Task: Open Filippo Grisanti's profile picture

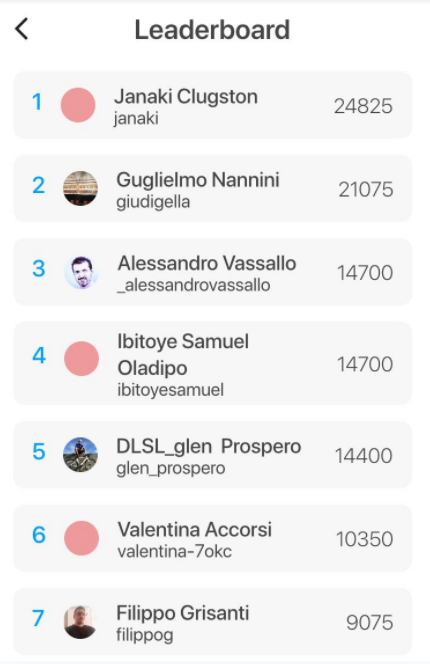Action: (80, 622)
